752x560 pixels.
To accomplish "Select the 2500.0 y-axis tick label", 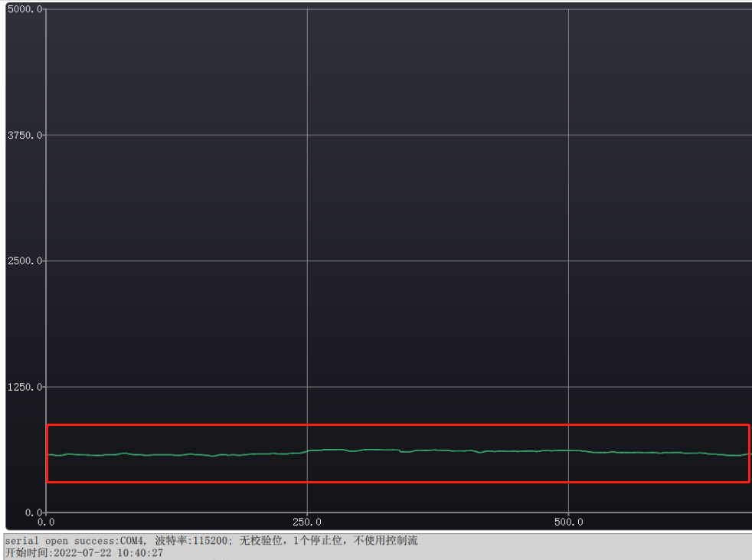I will (22, 261).
